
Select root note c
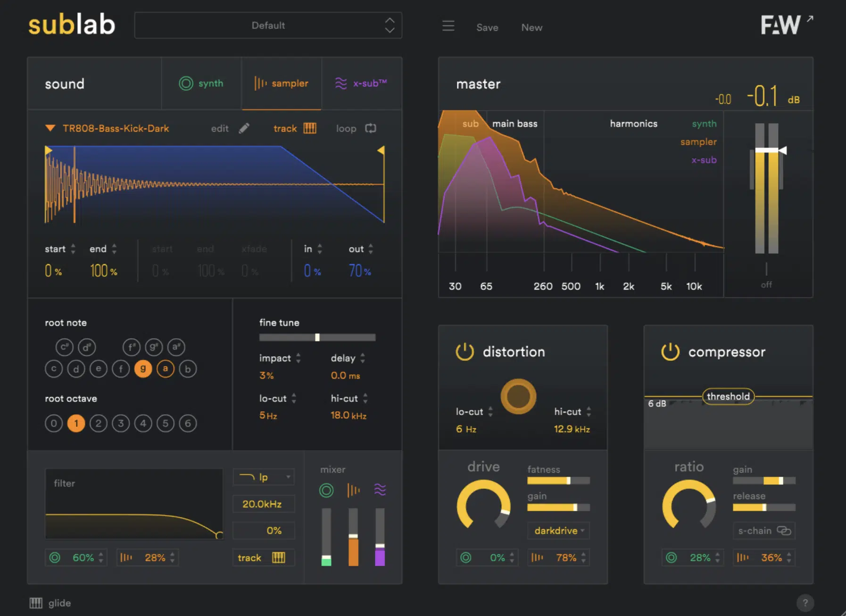point(54,369)
